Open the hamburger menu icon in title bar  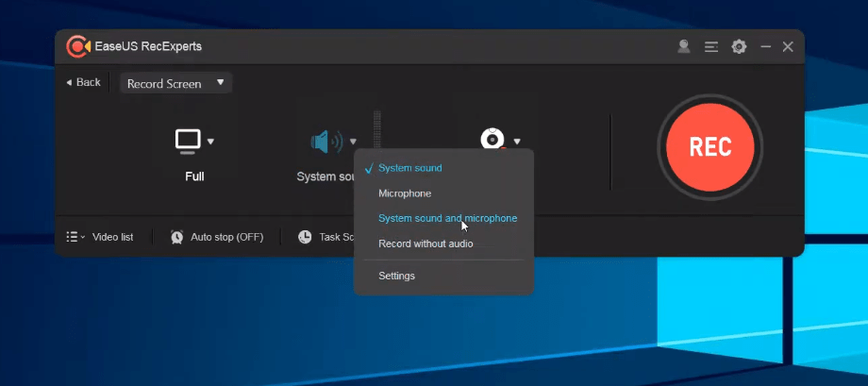point(711,47)
